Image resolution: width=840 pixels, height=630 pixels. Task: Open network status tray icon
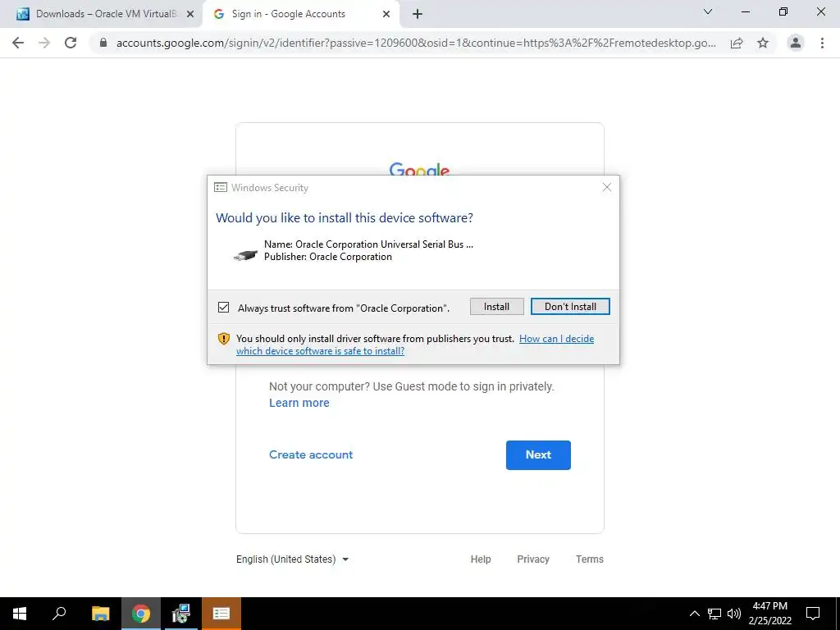coord(714,614)
